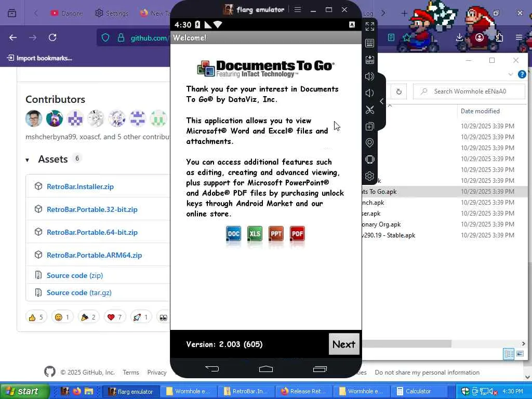Click the GitHub Terms footer link
This screenshot has width=532, height=399.
tap(131, 373)
